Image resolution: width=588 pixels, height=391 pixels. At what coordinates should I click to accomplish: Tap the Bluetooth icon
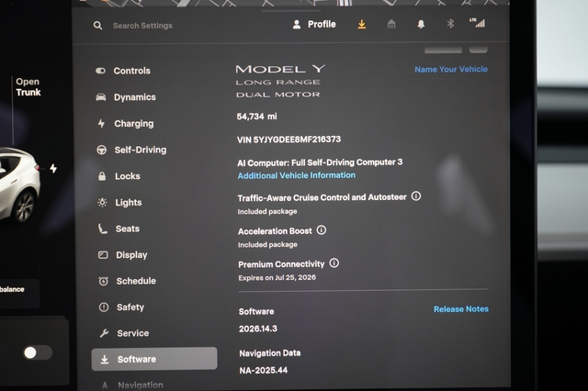pyautogui.click(x=450, y=24)
